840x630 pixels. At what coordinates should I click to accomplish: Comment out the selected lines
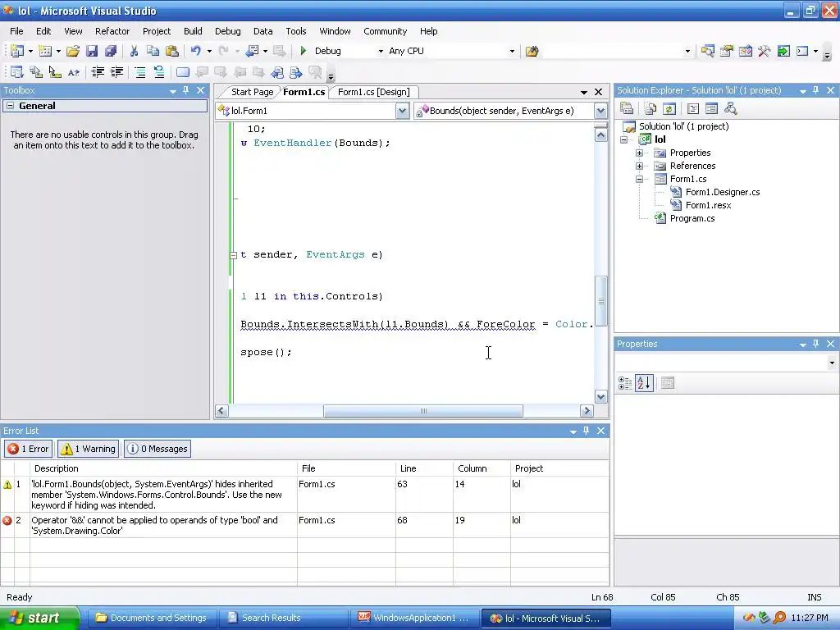(139, 72)
